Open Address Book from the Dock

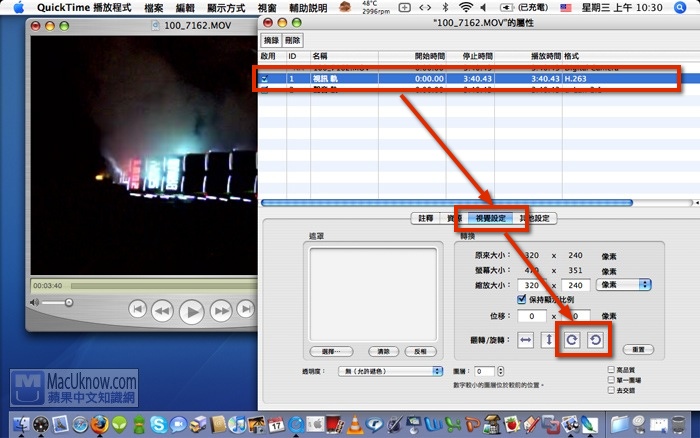(217, 424)
